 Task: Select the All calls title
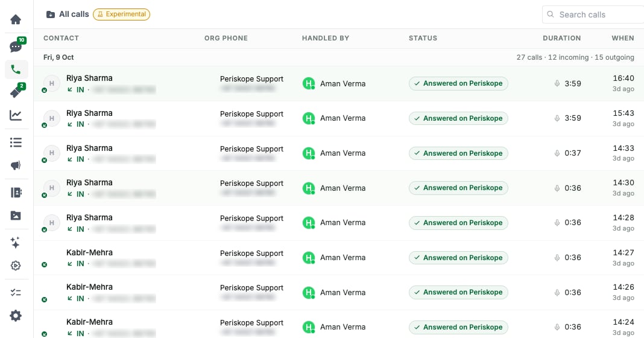74,14
